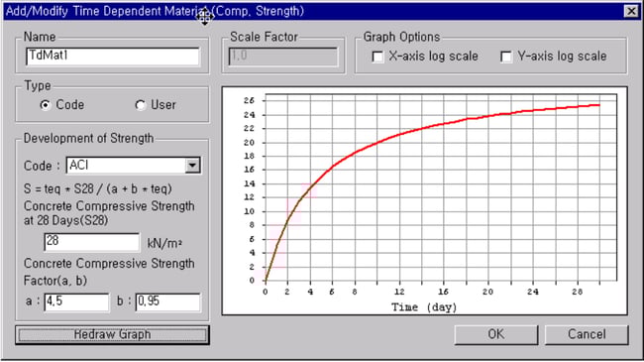Image resolution: width=644 pixels, height=362 pixels.
Task: Click the factor a input field
Action: click(76, 302)
